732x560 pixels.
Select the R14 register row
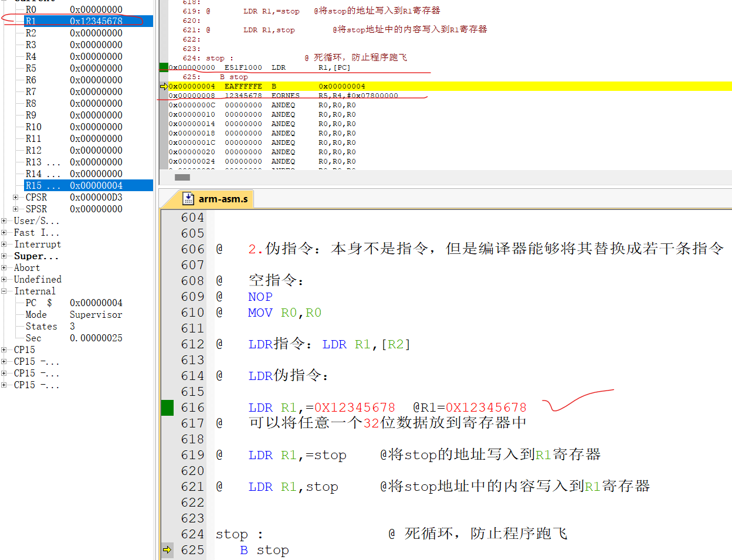click(88, 174)
